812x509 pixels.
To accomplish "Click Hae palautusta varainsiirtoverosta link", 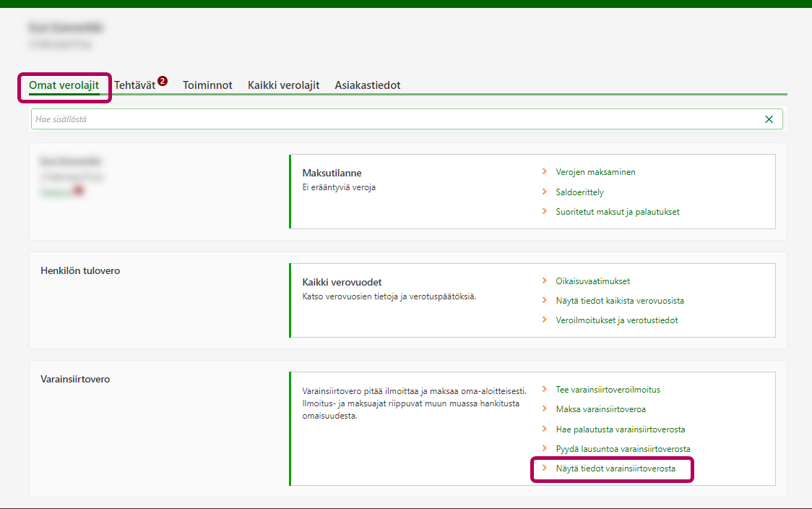I will coord(620,429).
